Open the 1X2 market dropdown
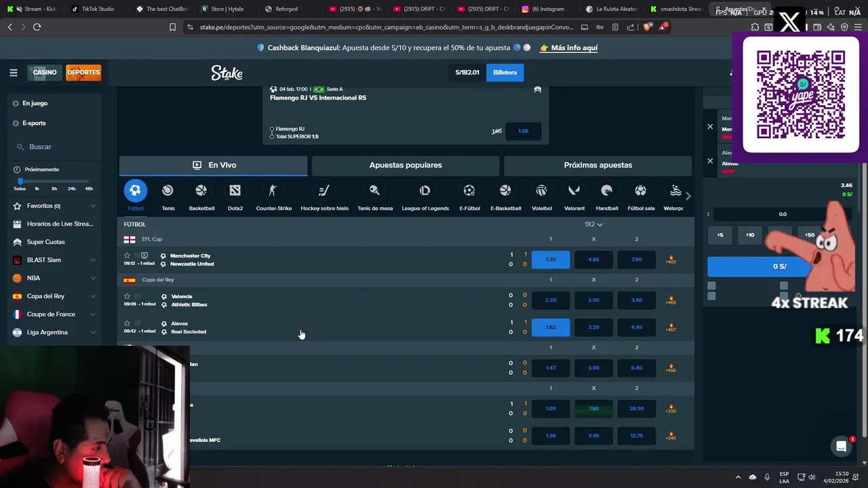 click(593, 224)
